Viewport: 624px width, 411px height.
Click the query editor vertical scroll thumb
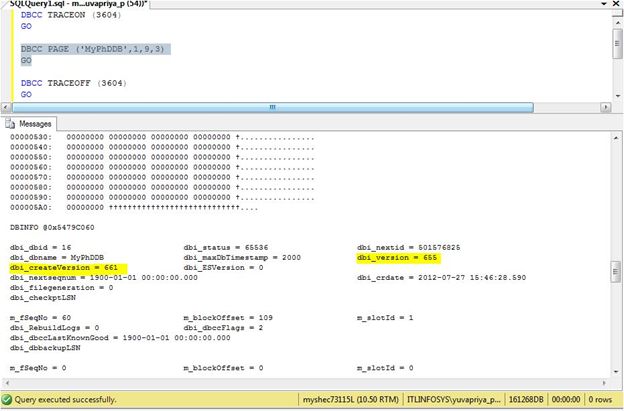tap(618, 44)
